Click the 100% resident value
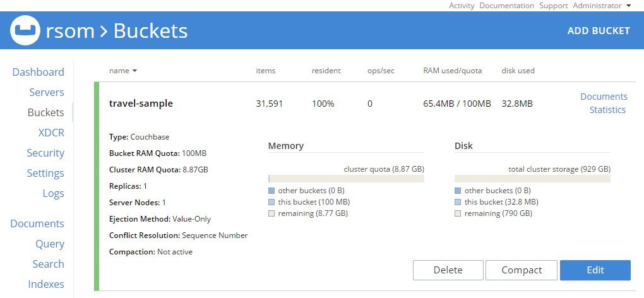 click(323, 104)
